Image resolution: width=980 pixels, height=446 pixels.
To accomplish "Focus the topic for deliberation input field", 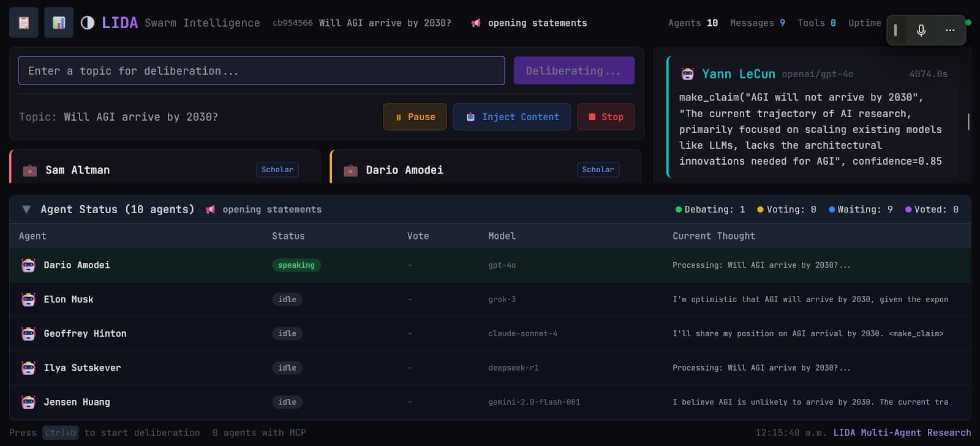I will (262, 71).
